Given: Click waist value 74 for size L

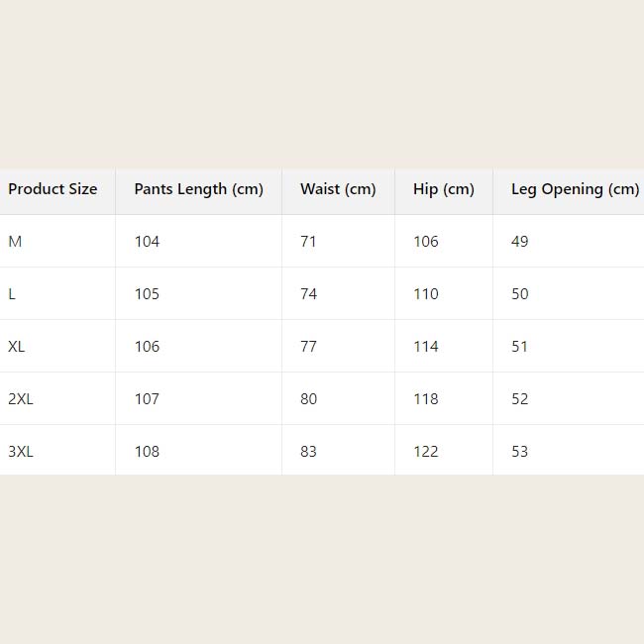Looking at the screenshot, I should pyautogui.click(x=308, y=294).
